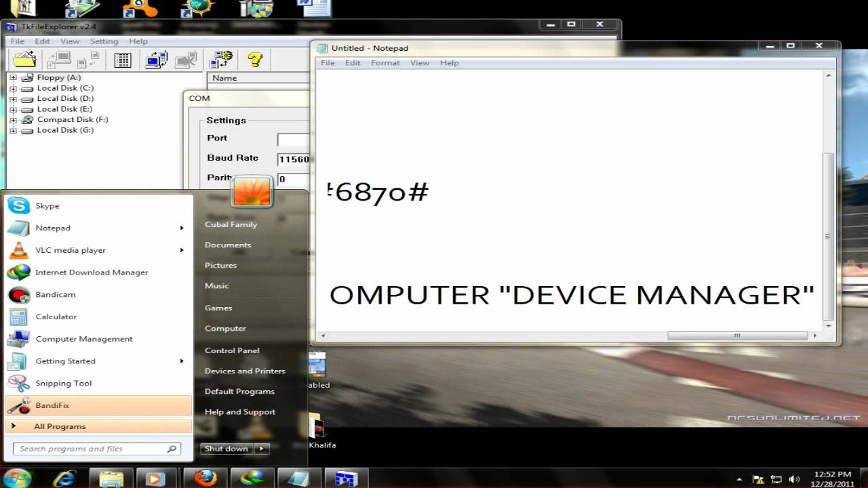Expand the Local Disk (G:) node

(x=13, y=130)
